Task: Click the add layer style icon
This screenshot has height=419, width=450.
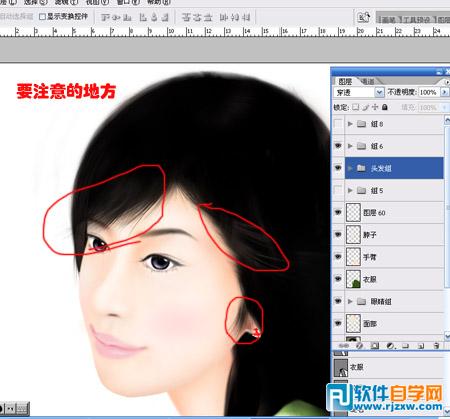Action: point(359,346)
